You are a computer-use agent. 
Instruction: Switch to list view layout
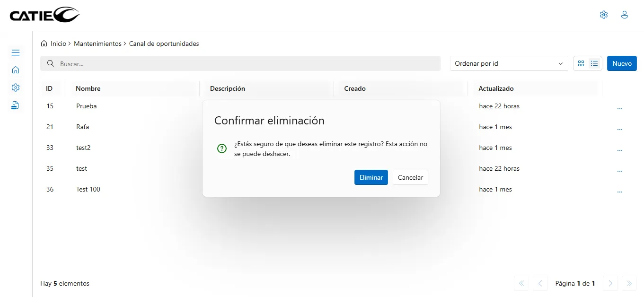click(x=594, y=63)
